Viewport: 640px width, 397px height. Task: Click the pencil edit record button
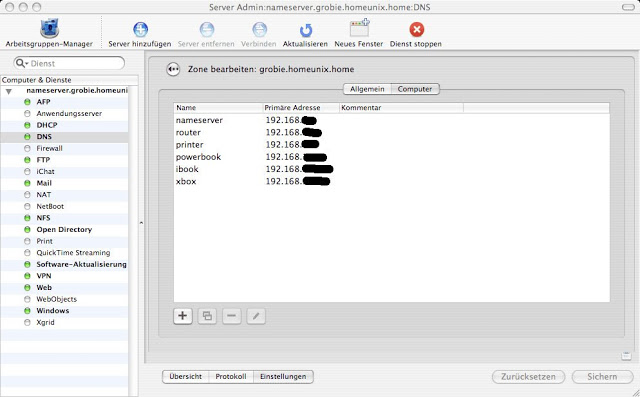(256, 316)
